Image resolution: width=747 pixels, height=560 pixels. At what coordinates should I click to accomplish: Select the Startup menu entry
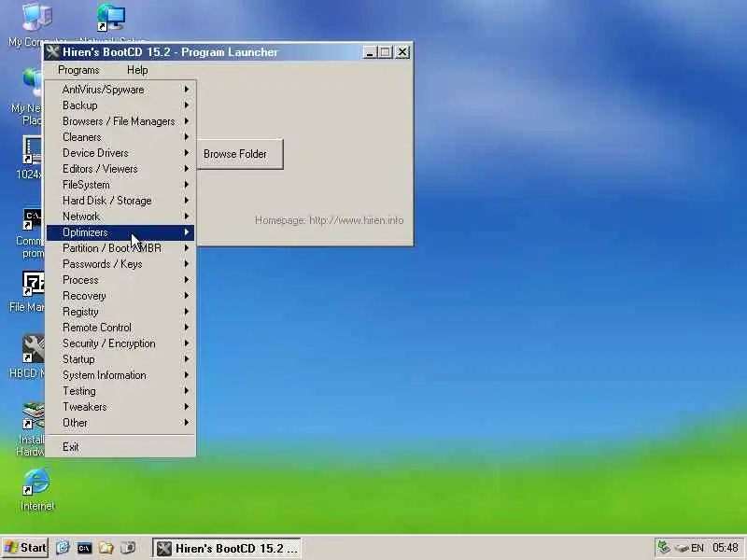pyautogui.click(x=120, y=359)
